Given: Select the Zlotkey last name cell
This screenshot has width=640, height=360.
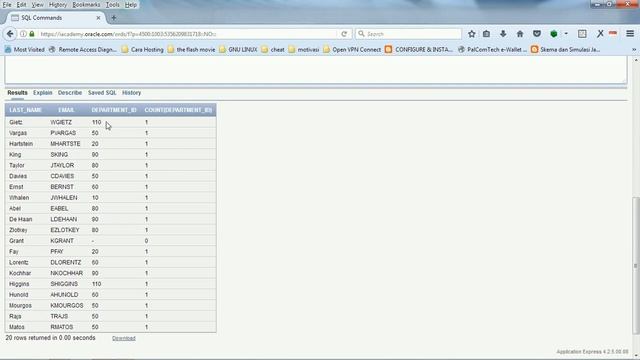Looking at the screenshot, I should coord(18,230).
